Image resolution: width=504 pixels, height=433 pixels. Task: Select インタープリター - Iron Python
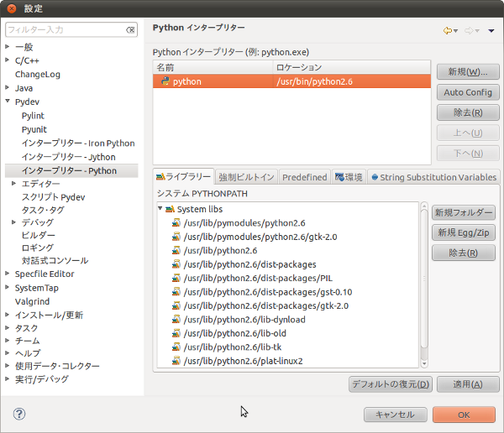[x=78, y=143]
